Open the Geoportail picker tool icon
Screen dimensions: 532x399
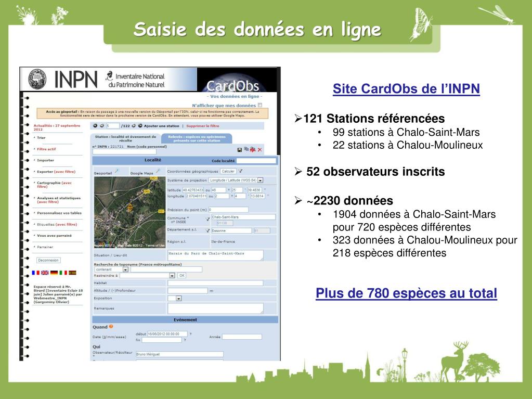116,171
